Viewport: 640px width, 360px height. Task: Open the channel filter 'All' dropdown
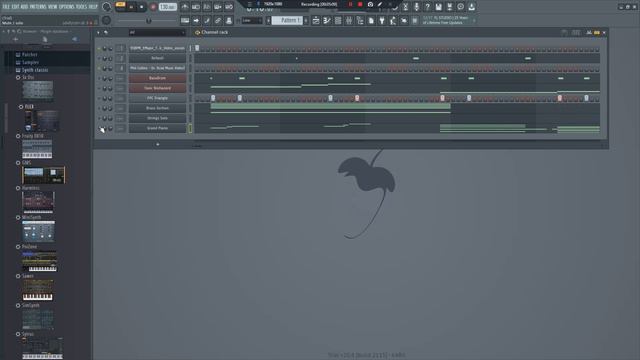coord(156,33)
